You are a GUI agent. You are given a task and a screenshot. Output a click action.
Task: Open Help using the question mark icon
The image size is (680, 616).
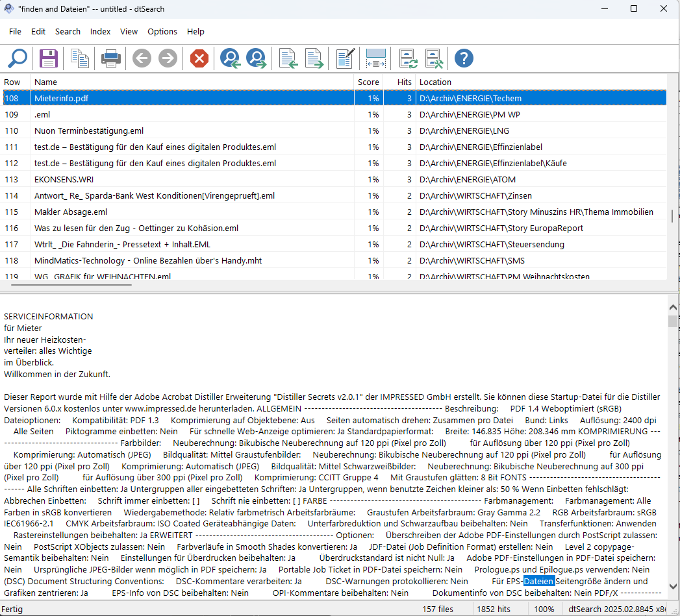coord(463,58)
